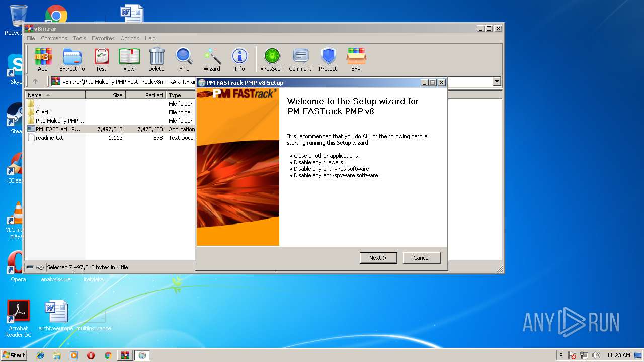
Task: Click the Find magnifier icon
Action: tap(184, 60)
